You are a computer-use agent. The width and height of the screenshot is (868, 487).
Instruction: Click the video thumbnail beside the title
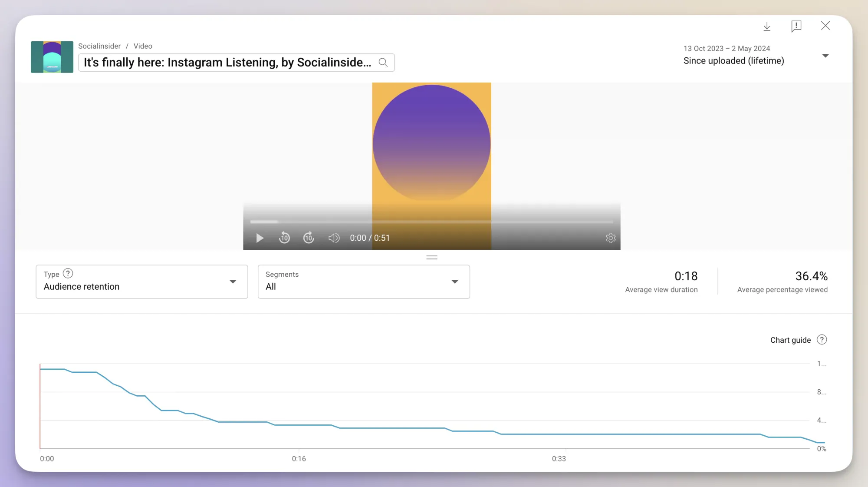52,57
